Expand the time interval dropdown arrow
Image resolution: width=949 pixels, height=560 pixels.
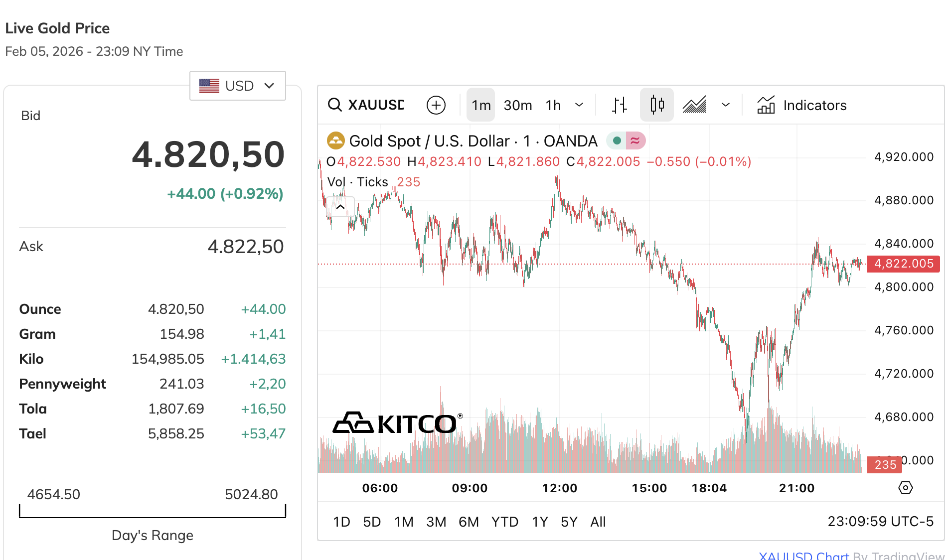point(579,105)
